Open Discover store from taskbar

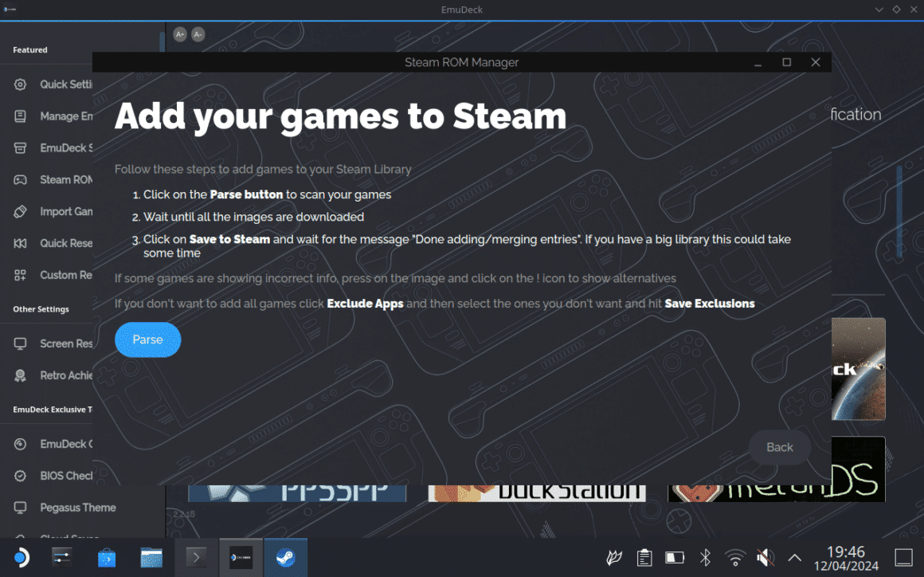pyautogui.click(x=107, y=558)
